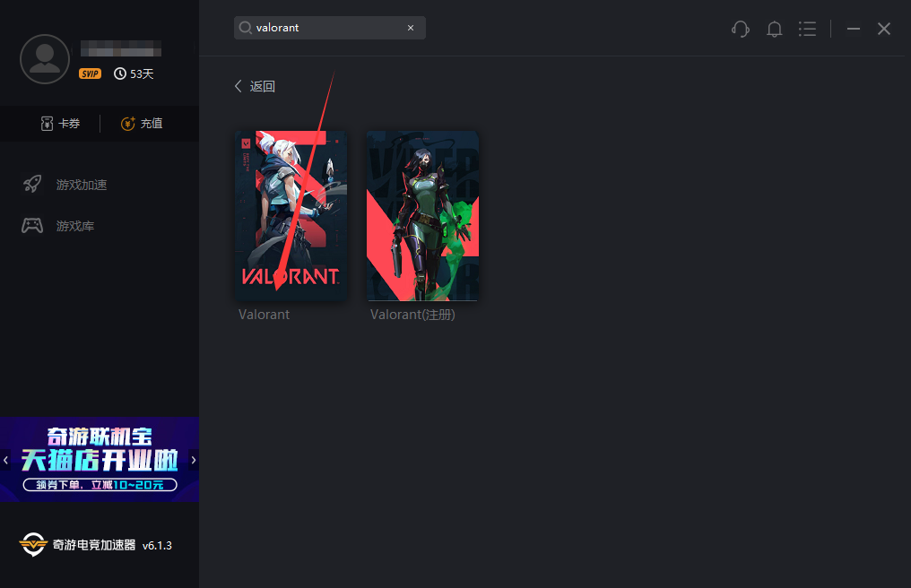Select 游戏加速 in the sidebar

[65, 185]
